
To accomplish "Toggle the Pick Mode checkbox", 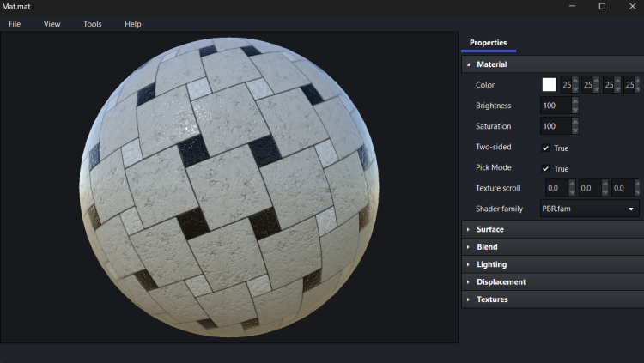I will pos(546,168).
